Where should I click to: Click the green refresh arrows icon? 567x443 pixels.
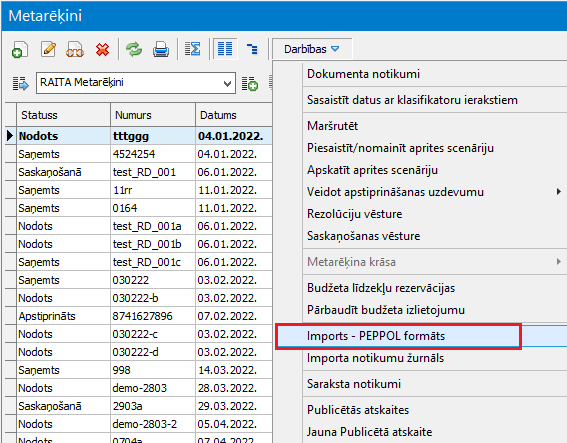coord(134,49)
